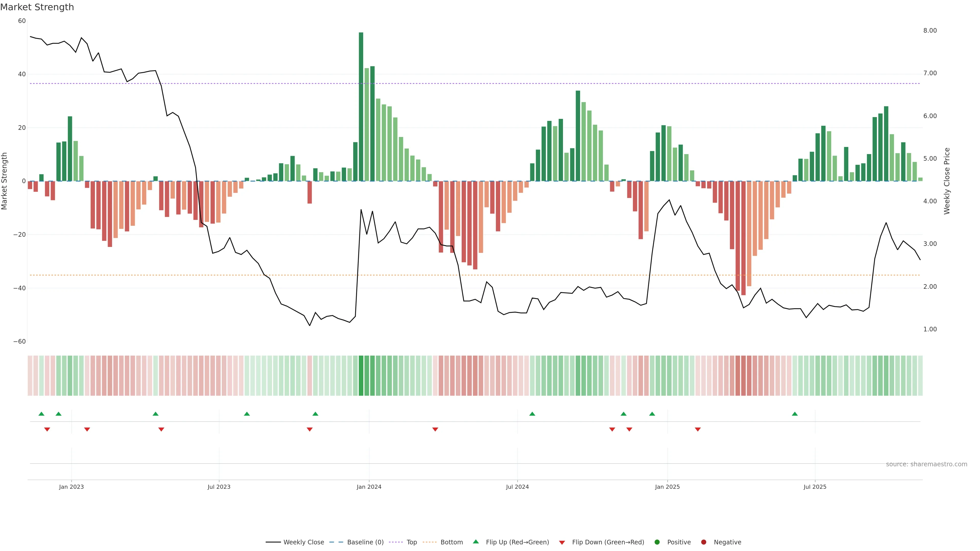Image resolution: width=980 pixels, height=551 pixels.
Task: Click the green Positive circle legend icon
Action: pyautogui.click(x=657, y=542)
